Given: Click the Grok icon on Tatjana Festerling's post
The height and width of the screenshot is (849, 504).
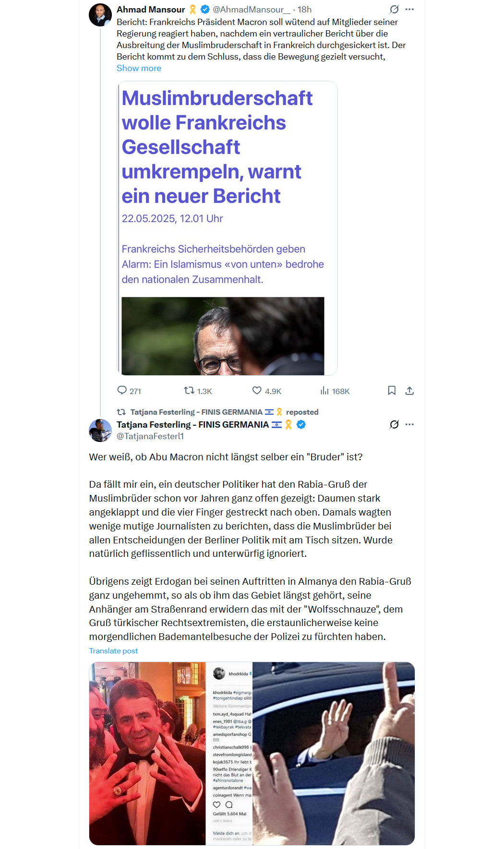Looking at the screenshot, I should point(394,424).
